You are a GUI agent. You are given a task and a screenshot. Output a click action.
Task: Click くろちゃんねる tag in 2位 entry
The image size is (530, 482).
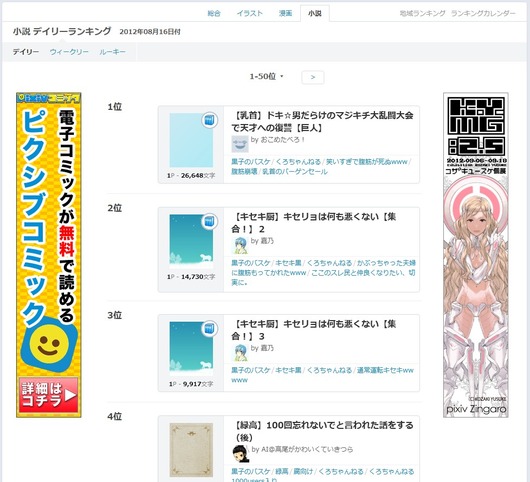point(329,263)
